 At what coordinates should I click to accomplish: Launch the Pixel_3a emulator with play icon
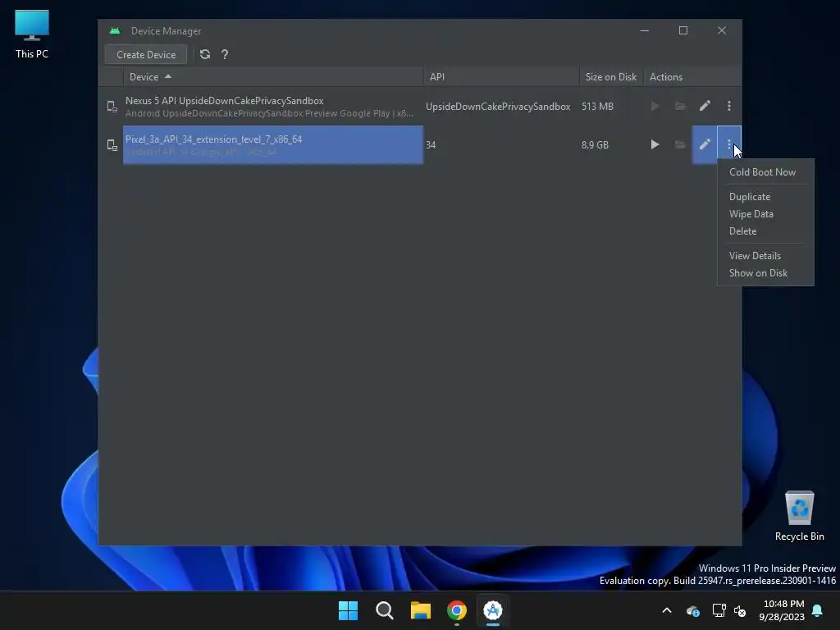tap(655, 144)
